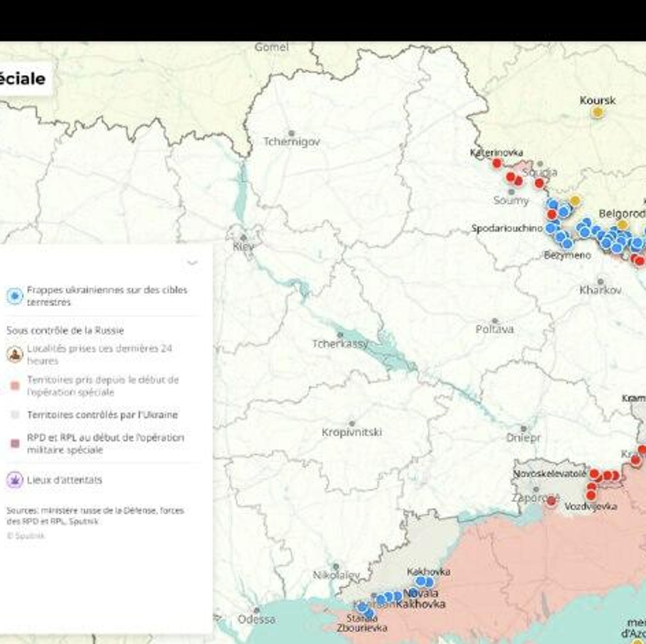Click the blue marker at Kakhovka
Viewport: 646px width, 644px height.
[421, 581]
